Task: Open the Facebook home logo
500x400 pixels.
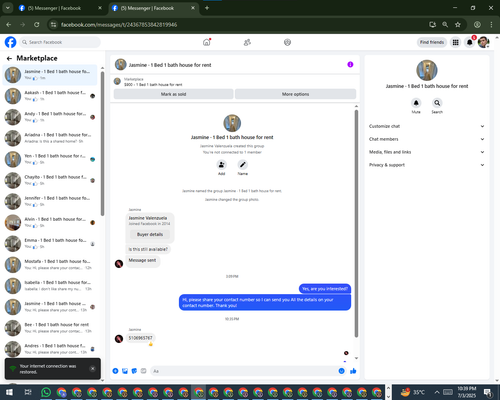Action: click(10, 42)
